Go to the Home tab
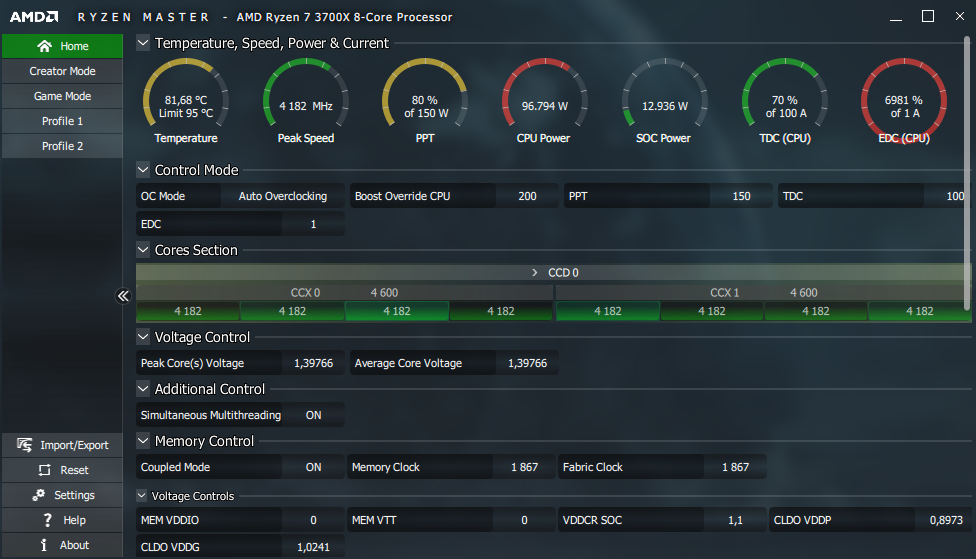 coord(62,46)
